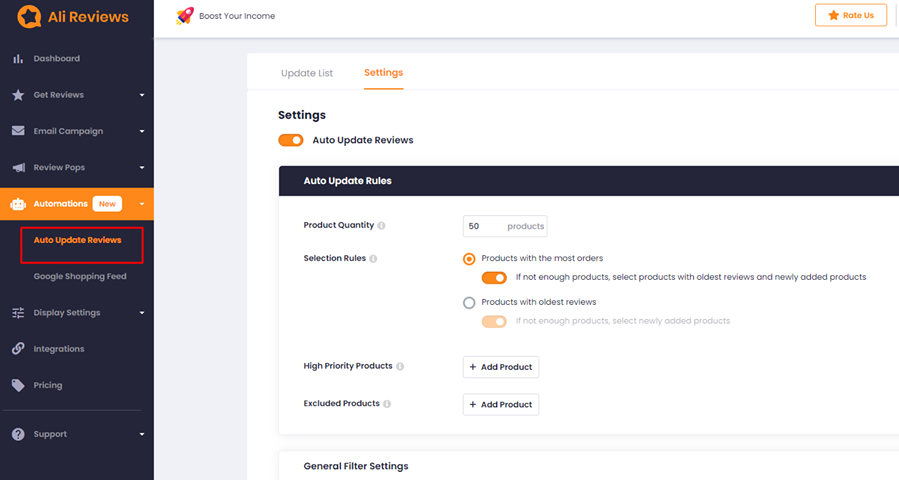Open Google Shopping Feed in sidebar
Viewport: 899px width, 480px height.
pos(80,276)
